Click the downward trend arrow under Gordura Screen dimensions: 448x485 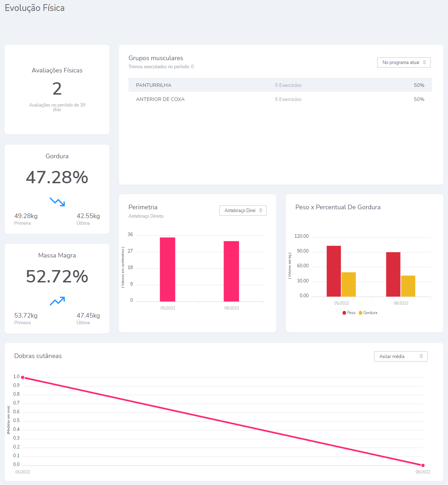(x=57, y=202)
